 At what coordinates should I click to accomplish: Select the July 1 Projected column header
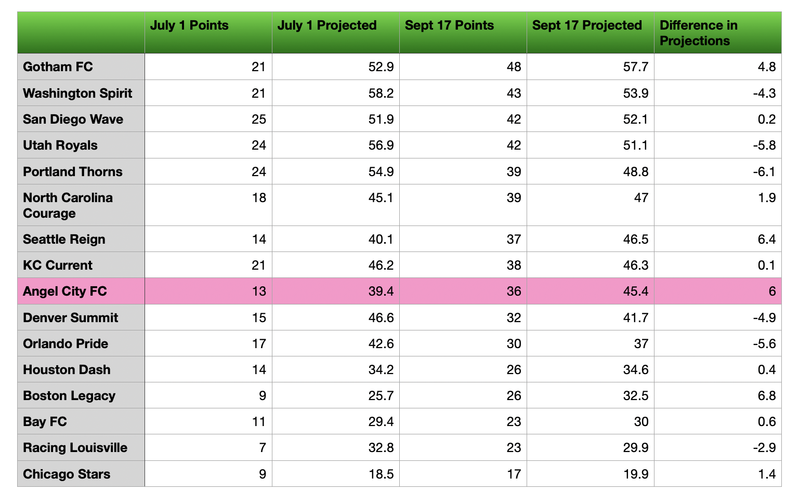click(336, 33)
